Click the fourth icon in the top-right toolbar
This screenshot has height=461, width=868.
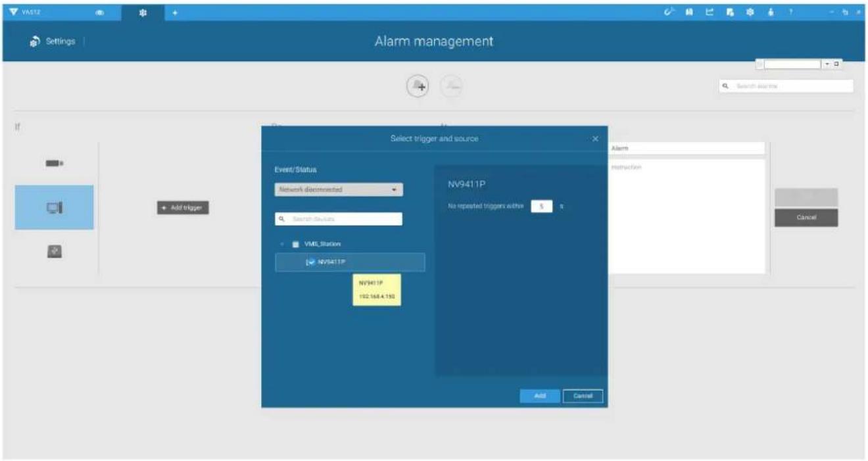(730, 12)
